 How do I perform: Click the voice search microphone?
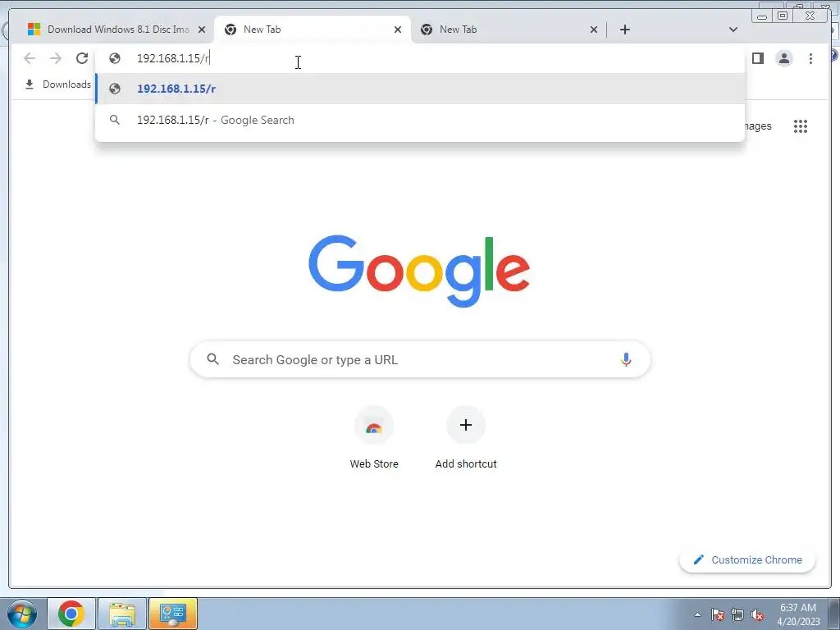(626, 359)
